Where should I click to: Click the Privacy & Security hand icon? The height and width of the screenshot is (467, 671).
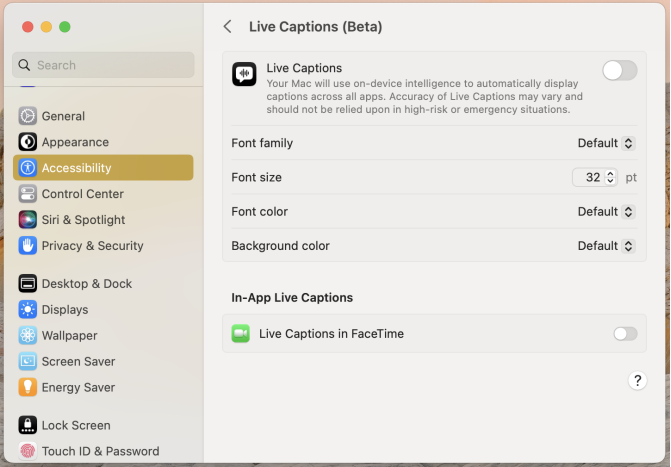28,246
